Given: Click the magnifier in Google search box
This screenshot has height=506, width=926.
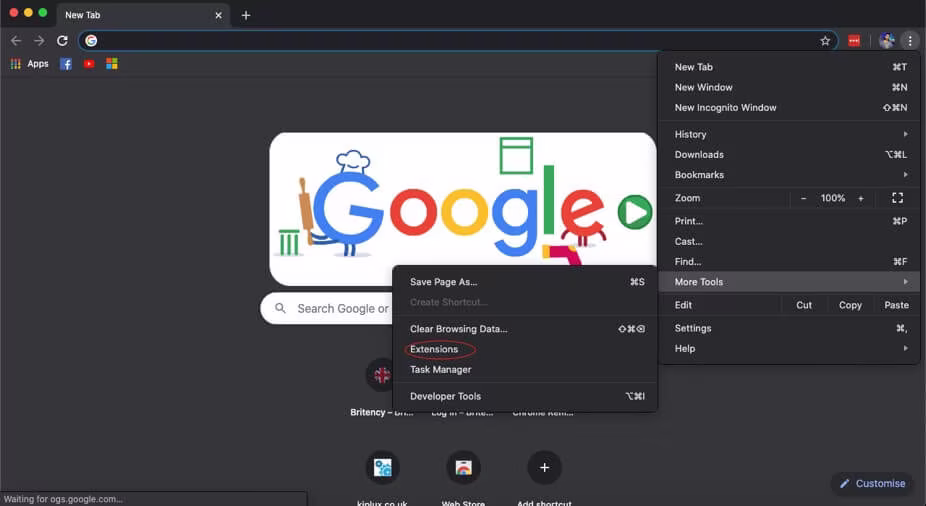Looking at the screenshot, I should 281,308.
